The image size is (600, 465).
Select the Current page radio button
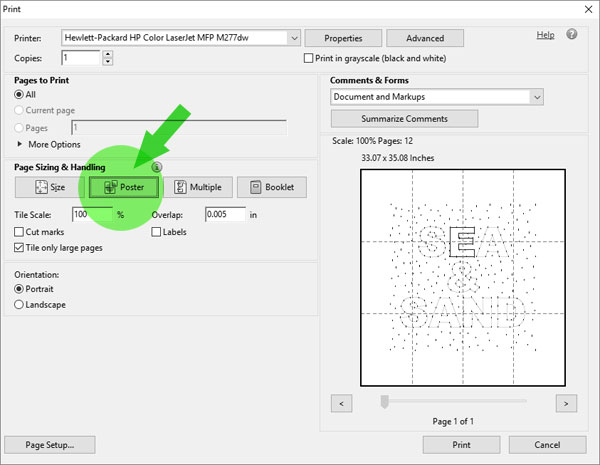pos(18,110)
